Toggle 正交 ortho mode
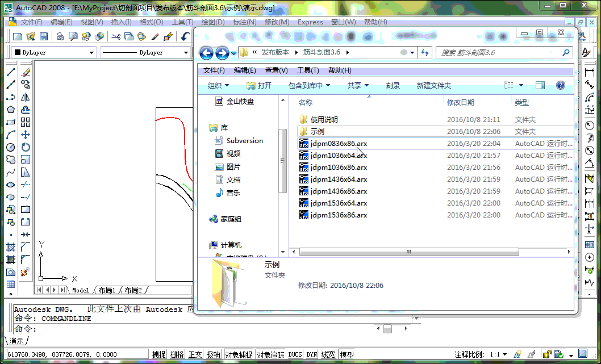 (x=195, y=354)
